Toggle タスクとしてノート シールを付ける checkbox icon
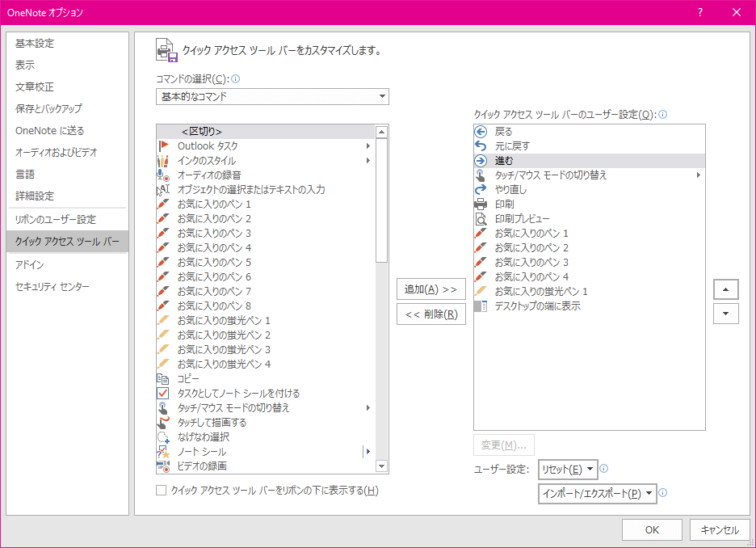Screen dimensions: 756x548 point(163,393)
